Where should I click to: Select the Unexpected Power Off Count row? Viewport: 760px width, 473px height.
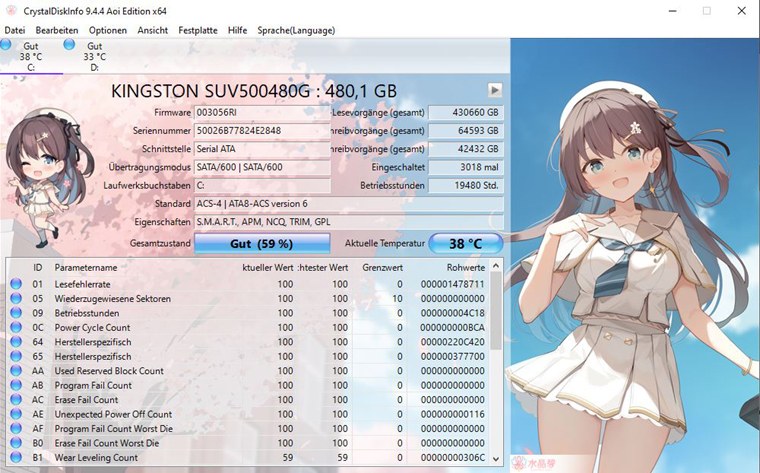click(248, 414)
